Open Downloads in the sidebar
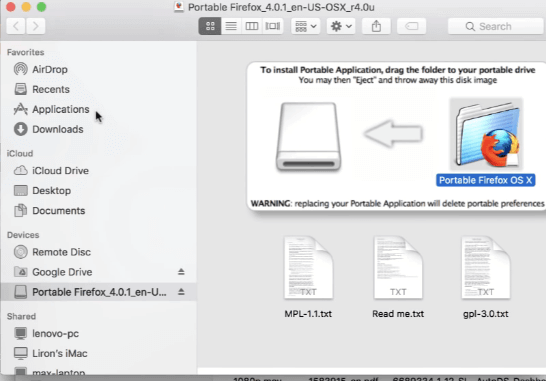Screen dimensions: 546x381 [98, 129]
